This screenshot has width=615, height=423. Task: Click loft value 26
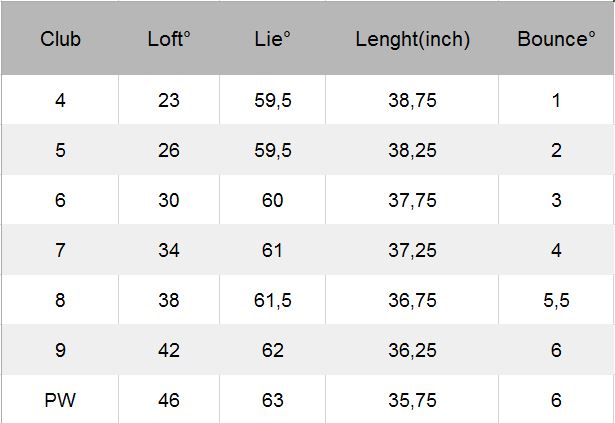(x=169, y=150)
